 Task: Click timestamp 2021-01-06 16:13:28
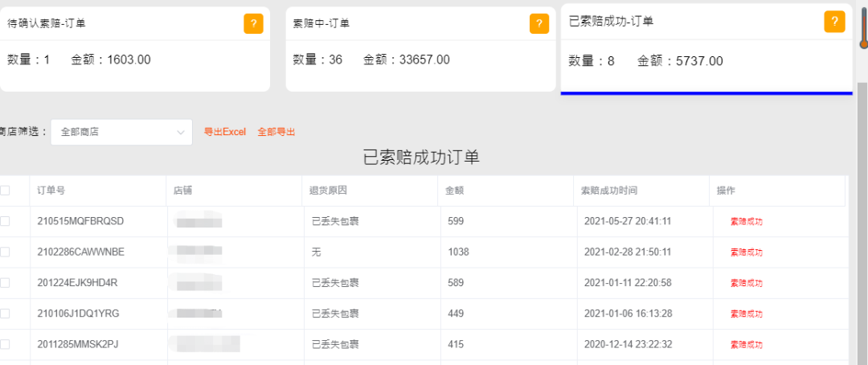pyautogui.click(x=628, y=314)
